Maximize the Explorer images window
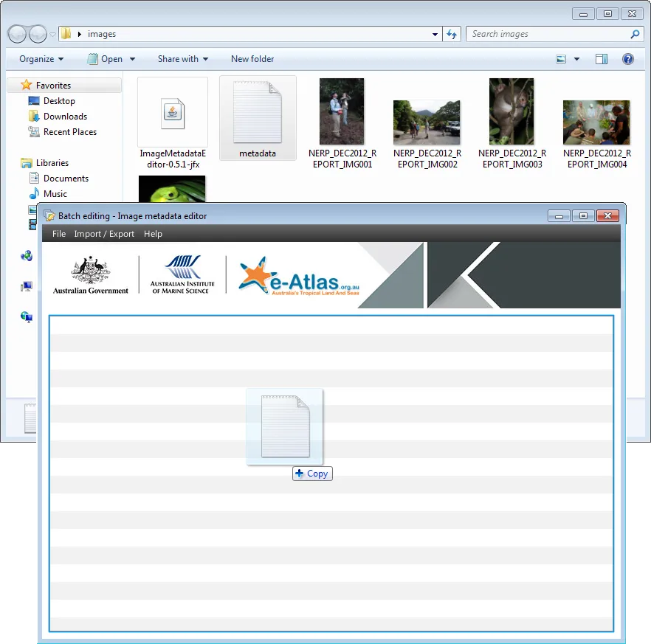 tap(607, 14)
